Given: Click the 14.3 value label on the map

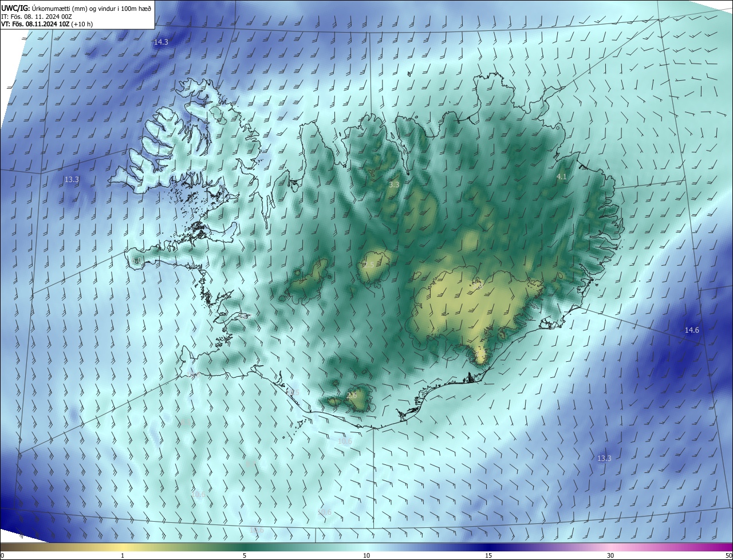Looking at the screenshot, I should pyautogui.click(x=161, y=42).
